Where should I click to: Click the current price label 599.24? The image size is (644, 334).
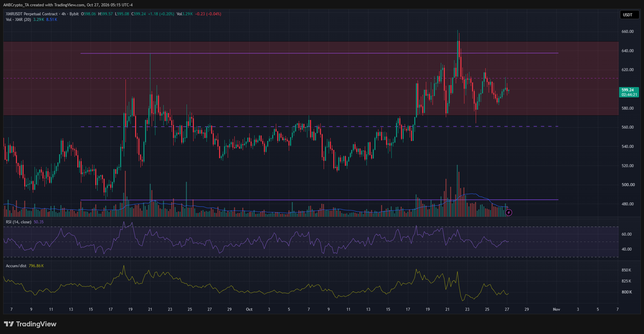[628, 90]
